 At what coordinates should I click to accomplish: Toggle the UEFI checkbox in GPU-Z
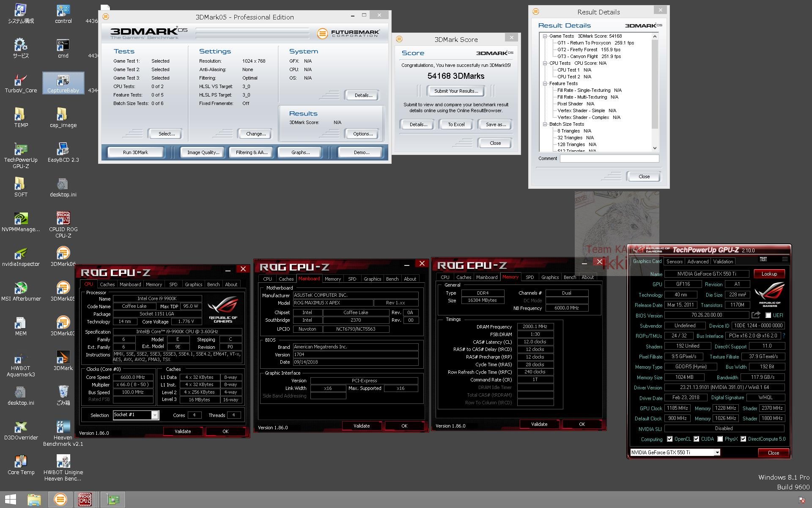pyautogui.click(x=768, y=315)
